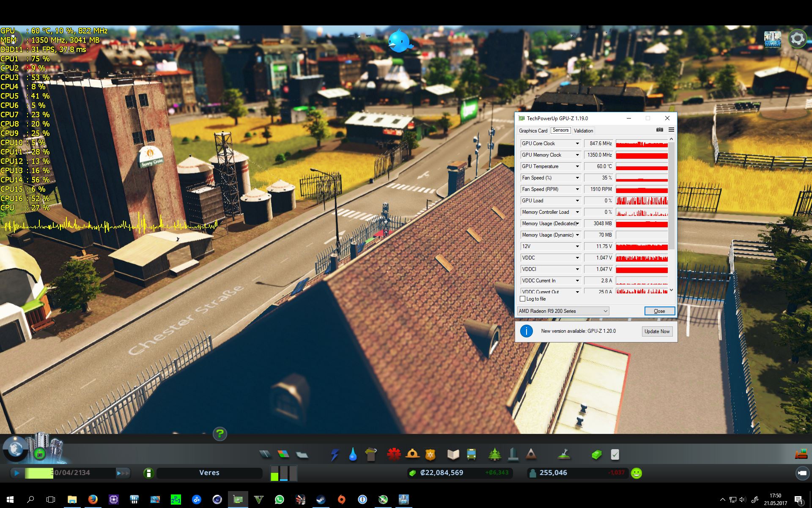Screen dimensions: 812x508
Task: Switch to the Graphics Card tab
Action: pyautogui.click(x=533, y=131)
